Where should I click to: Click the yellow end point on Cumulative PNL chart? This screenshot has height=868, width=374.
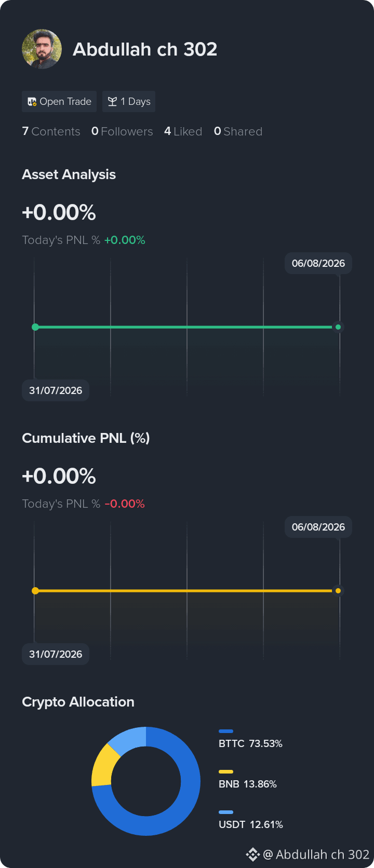pyautogui.click(x=338, y=591)
